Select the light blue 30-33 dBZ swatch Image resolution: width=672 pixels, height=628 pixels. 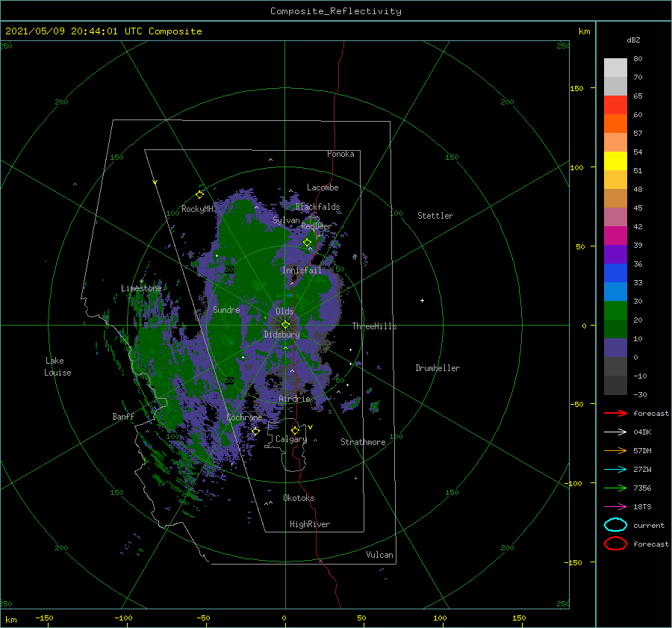[x=615, y=292]
